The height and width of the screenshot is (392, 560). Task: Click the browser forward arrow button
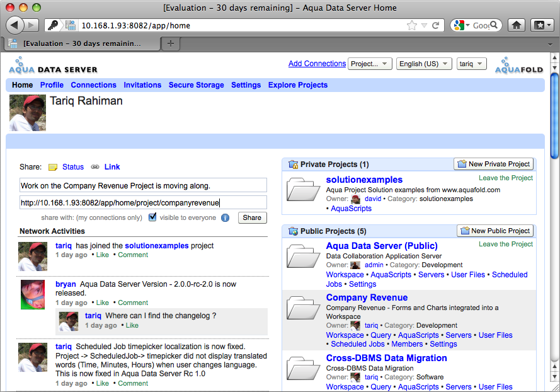(31, 25)
